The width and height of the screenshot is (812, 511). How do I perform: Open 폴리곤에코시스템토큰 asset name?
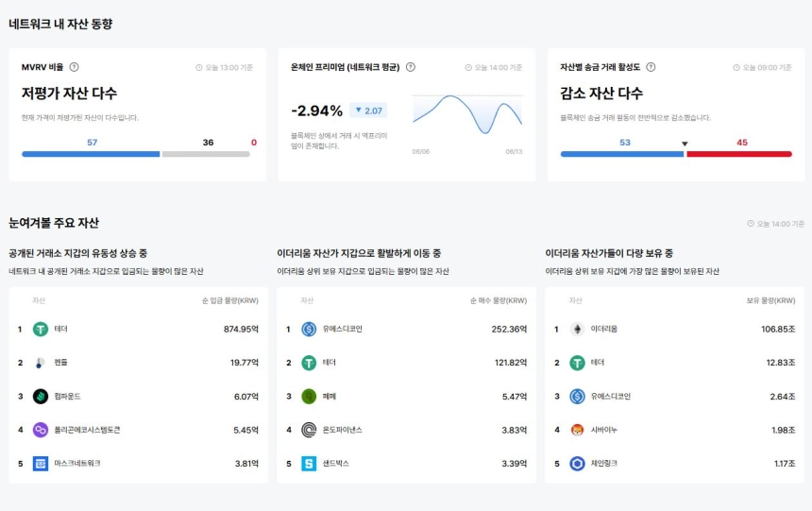pos(87,430)
